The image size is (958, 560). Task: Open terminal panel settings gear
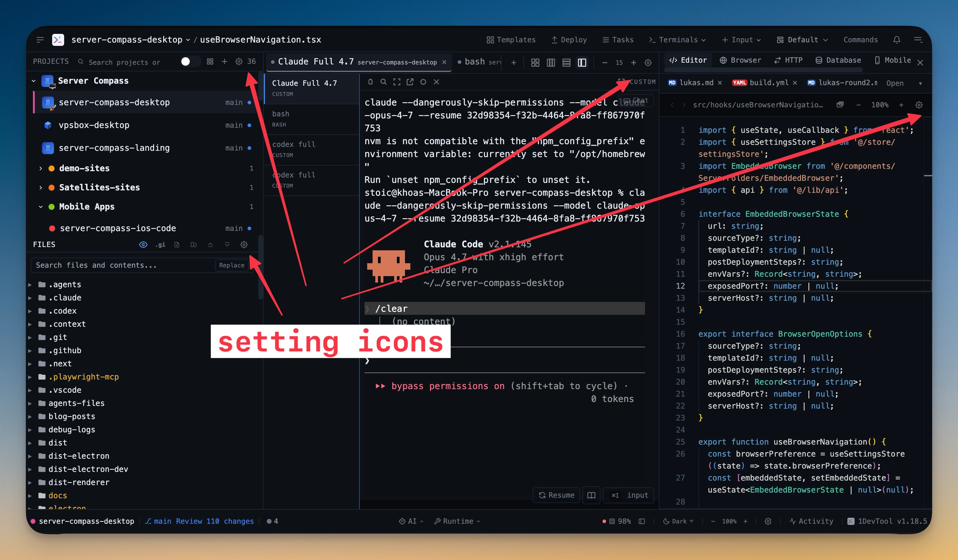(648, 63)
